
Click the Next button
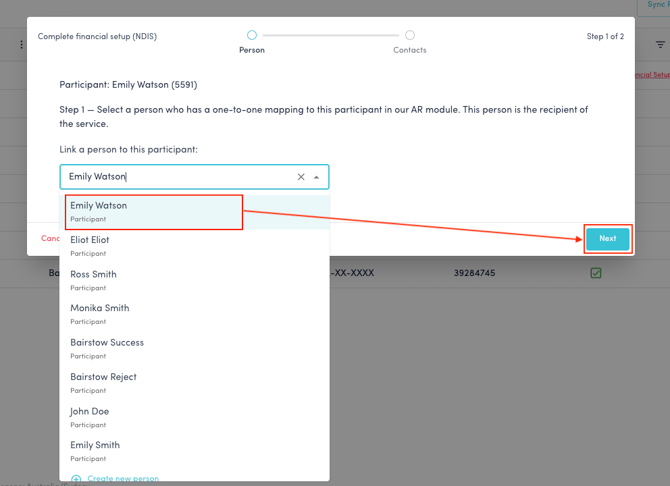click(x=607, y=239)
